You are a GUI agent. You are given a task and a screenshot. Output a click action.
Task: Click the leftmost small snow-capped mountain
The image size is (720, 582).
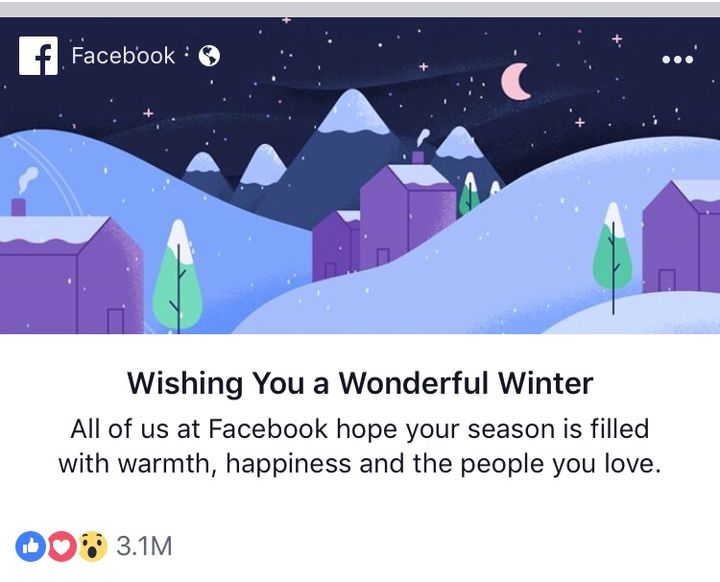pos(205,163)
